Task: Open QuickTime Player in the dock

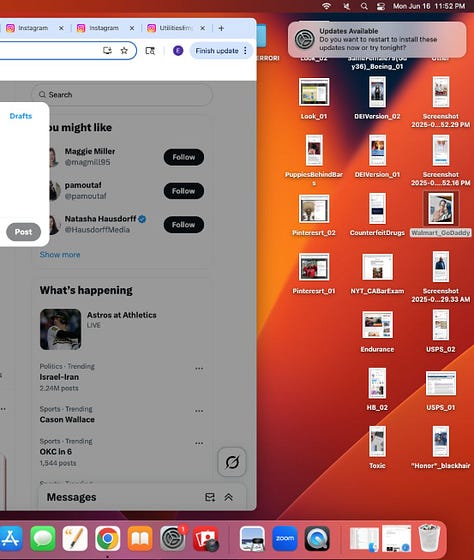Action: coord(317,538)
